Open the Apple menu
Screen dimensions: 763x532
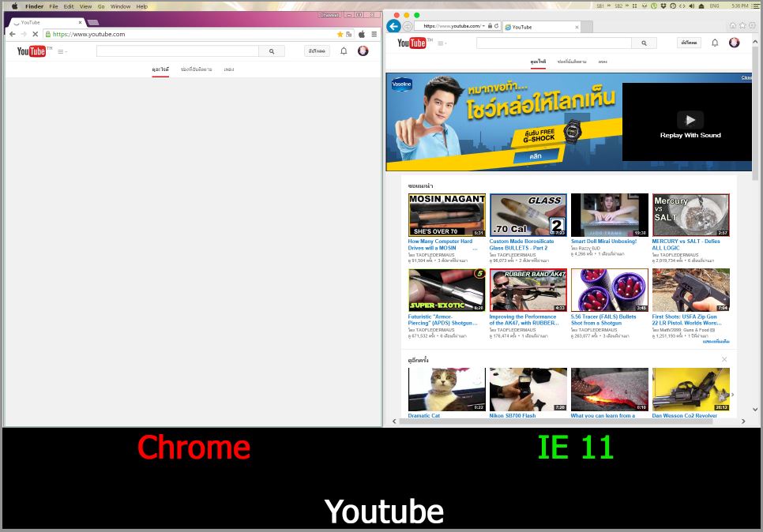click(14, 6)
